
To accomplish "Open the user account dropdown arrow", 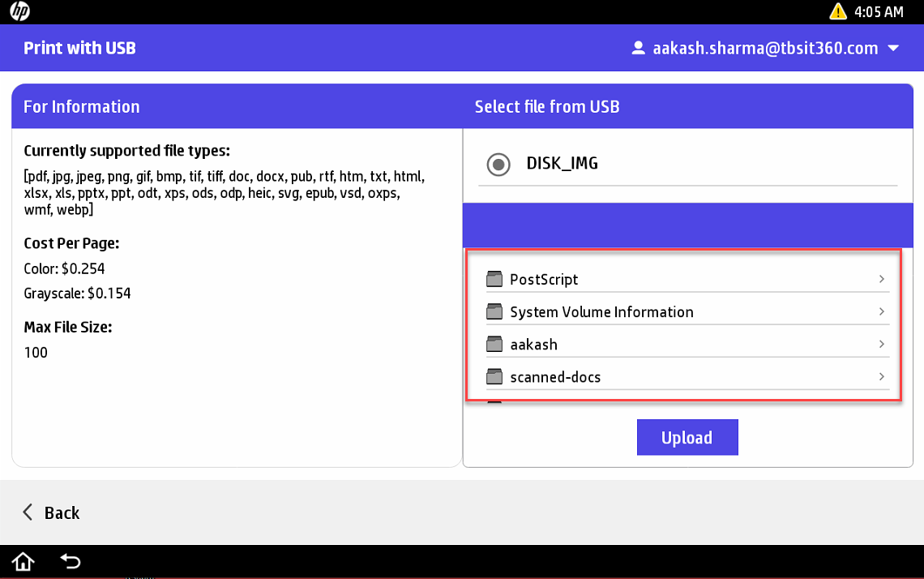I will click(893, 49).
